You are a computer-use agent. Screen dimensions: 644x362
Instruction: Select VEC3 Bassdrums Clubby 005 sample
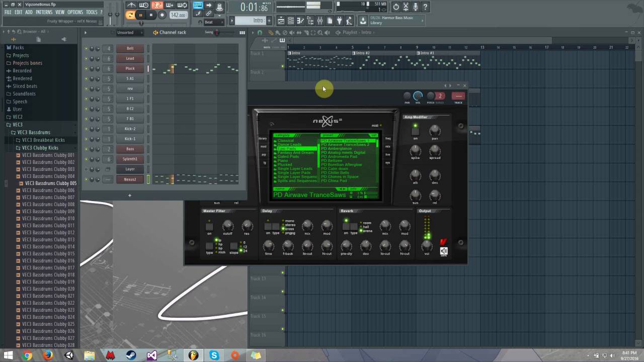coord(51,184)
